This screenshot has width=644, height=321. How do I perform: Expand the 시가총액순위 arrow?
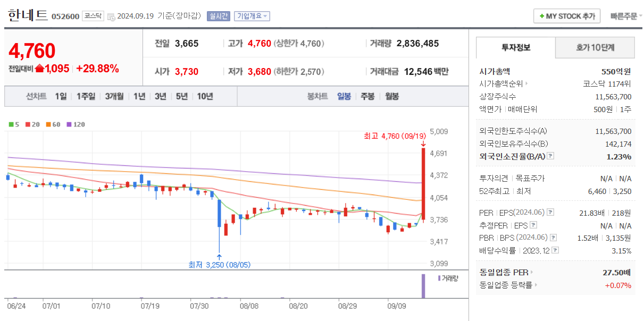pyautogui.click(x=527, y=84)
